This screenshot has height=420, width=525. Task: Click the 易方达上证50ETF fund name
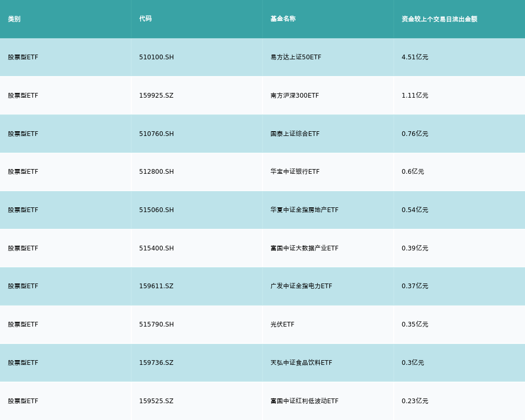tap(296, 57)
